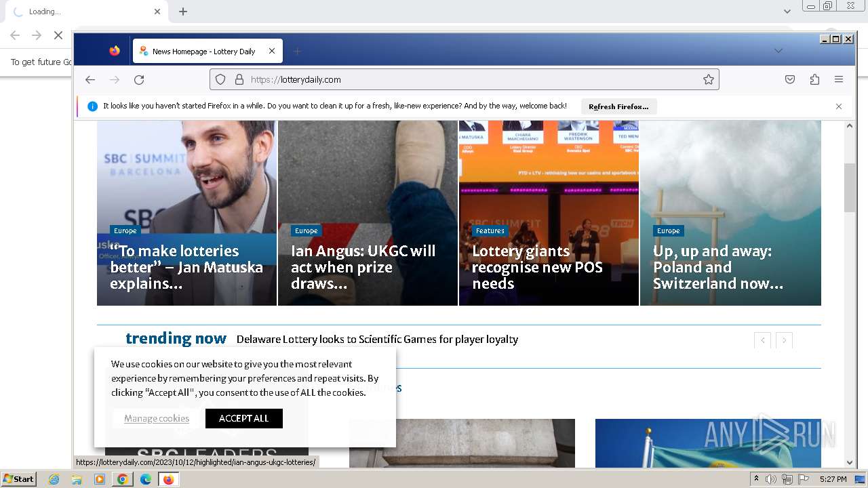Bookmark this page with the star icon
Image resolution: width=868 pixels, height=488 pixels.
click(709, 79)
